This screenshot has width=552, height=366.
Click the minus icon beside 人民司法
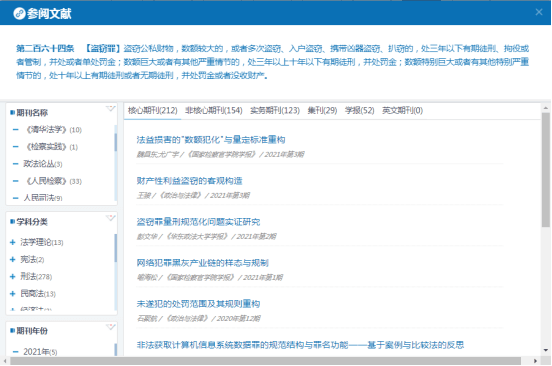click(x=15, y=198)
